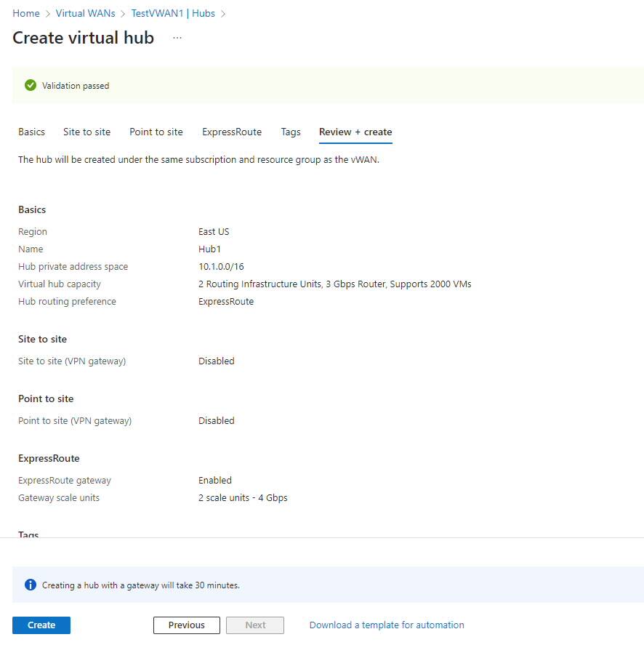
Task: Click the Create button
Action: 41,625
